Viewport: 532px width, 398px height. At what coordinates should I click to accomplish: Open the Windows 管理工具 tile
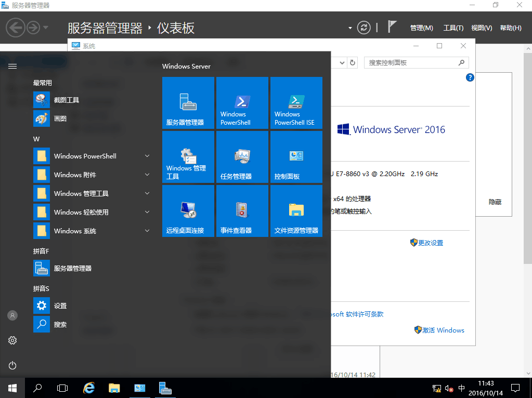(x=188, y=157)
